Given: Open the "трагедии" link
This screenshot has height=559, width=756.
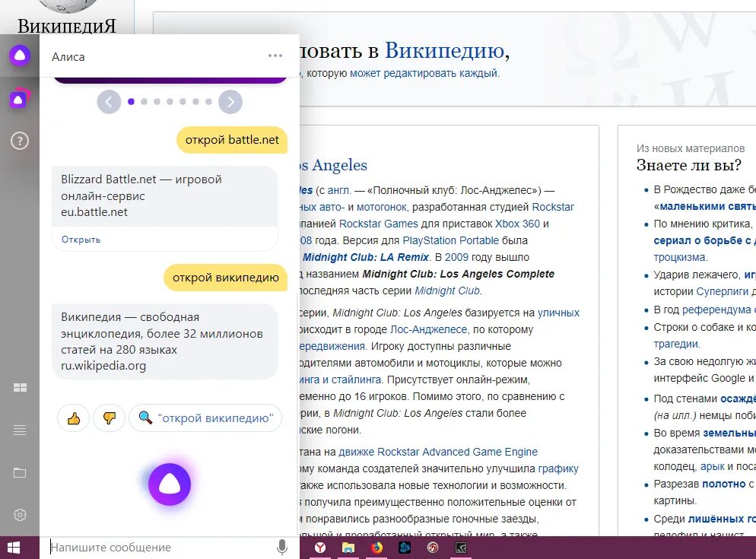Looking at the screenshot, I should pyautogui.click(x=676, y=344).
